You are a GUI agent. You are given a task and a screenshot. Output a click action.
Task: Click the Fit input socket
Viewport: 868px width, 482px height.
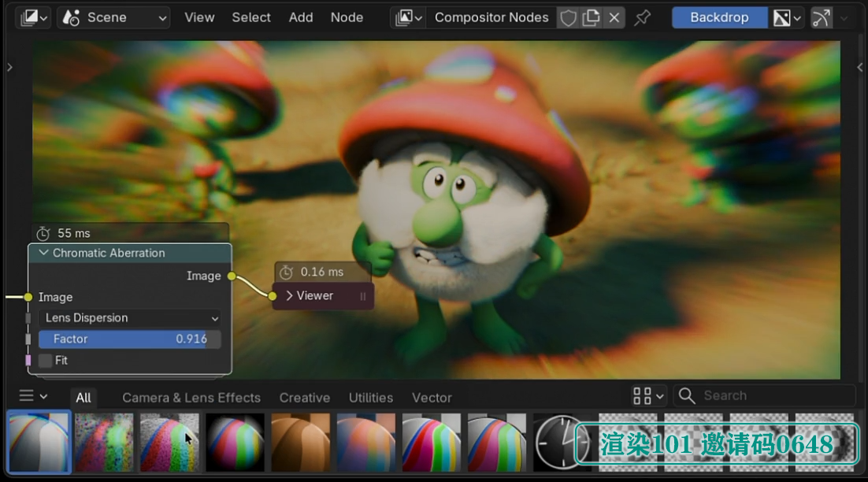28,360
